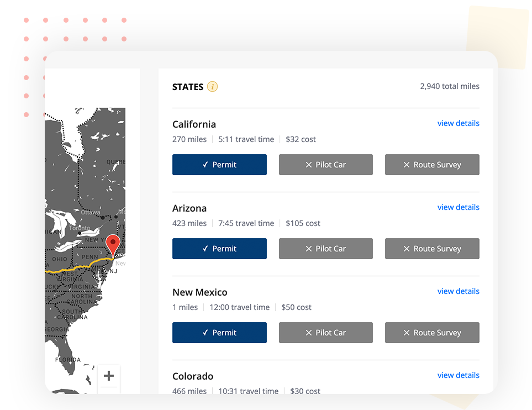Toggle New Mexico Permit button
The width and height of the screenshot is (532, 410).
219,333
